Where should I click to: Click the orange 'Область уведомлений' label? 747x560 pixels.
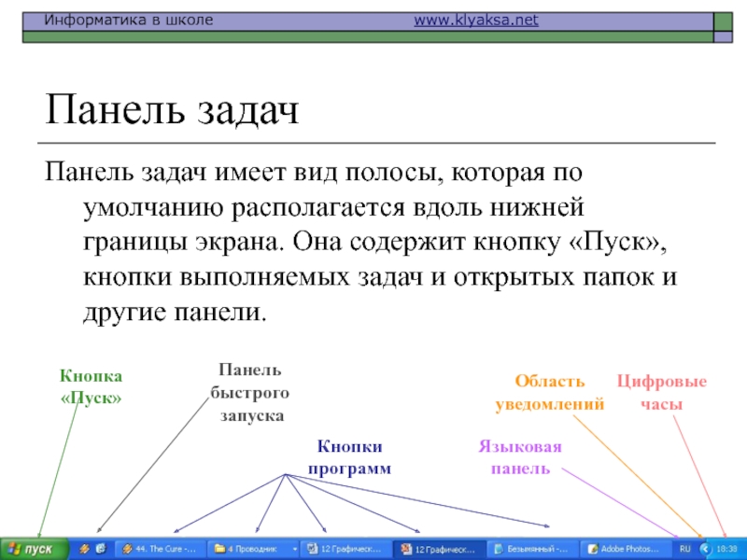550,393
